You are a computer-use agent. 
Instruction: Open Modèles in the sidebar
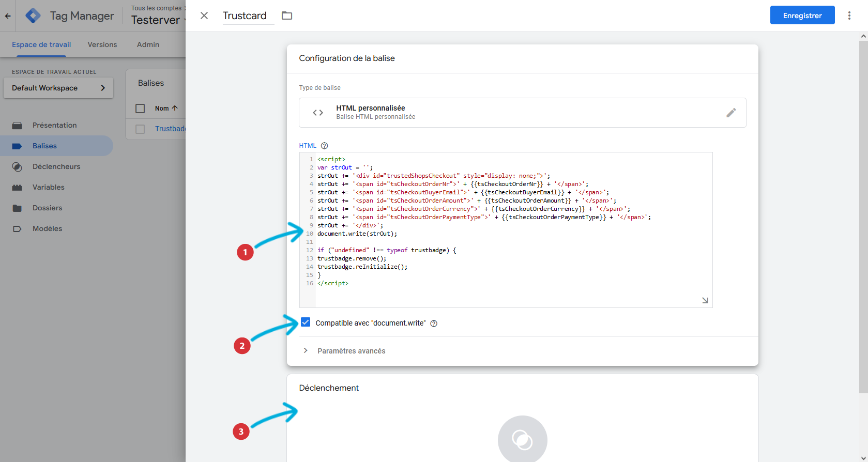pyautogui.click(x=56, y=228)
